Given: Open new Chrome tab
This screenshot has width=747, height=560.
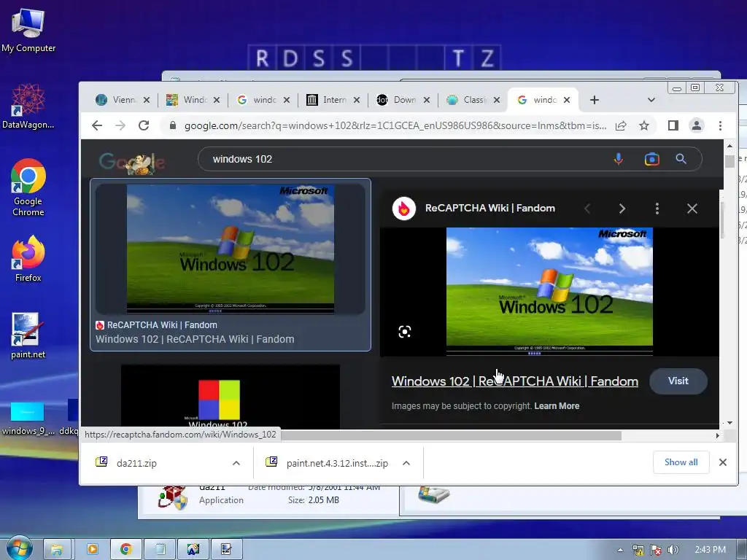Looking at the screenshot, I should 595,100.
